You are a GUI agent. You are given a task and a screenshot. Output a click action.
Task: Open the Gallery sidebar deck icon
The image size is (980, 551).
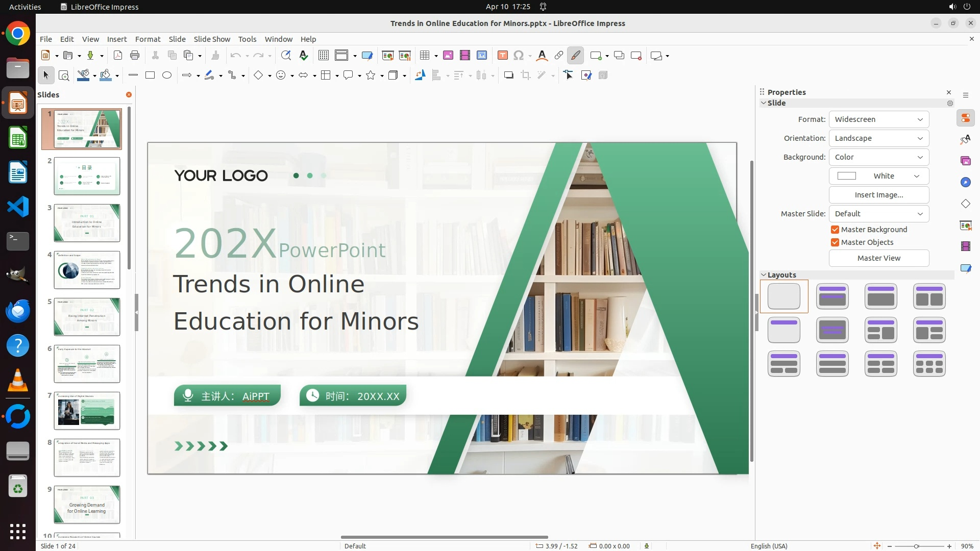(x=965, y=161)
